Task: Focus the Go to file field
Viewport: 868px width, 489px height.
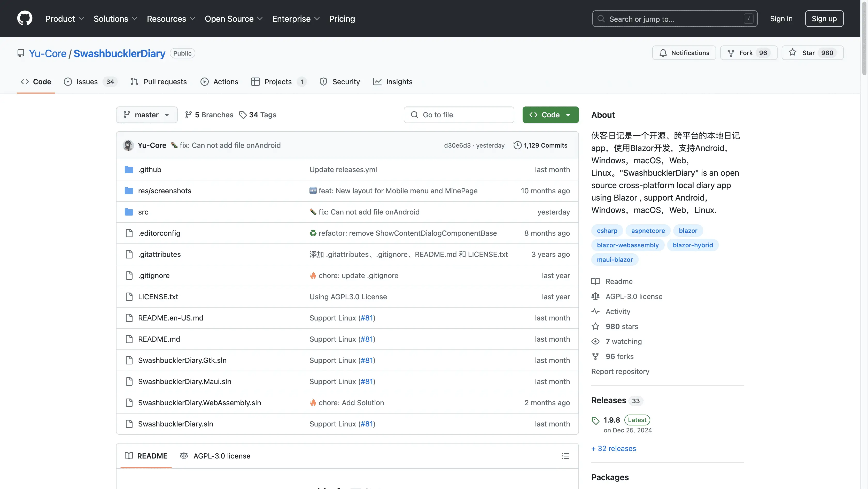Action: coord(459,115)
